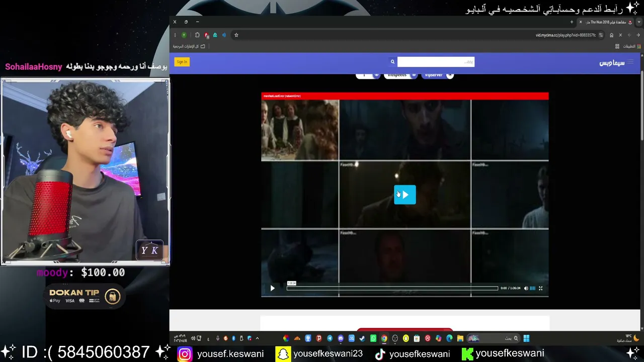Viewport: 644px width, 362px height.
Task: Go to the browser home page
Action: pyautogui.click(x=611, y=35)
